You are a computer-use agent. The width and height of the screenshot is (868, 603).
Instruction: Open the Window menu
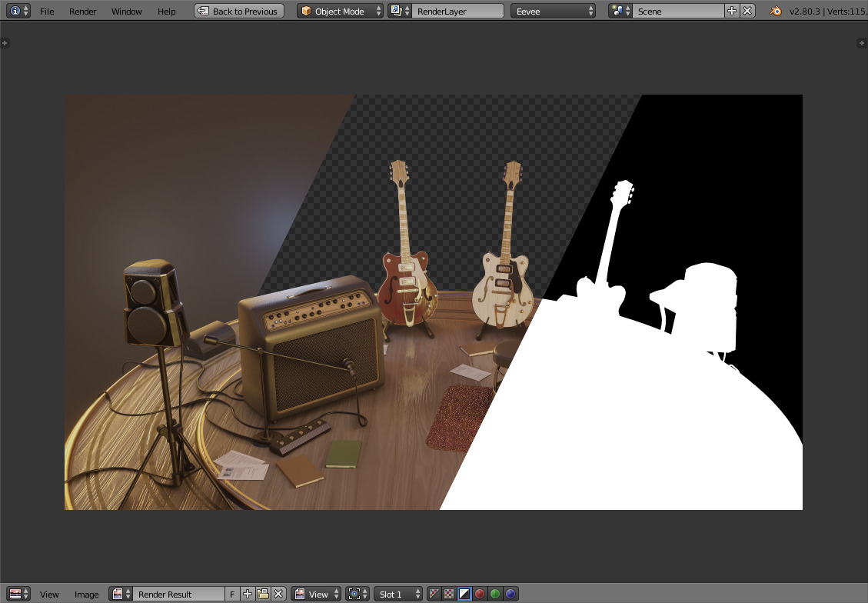click(126, 11)
